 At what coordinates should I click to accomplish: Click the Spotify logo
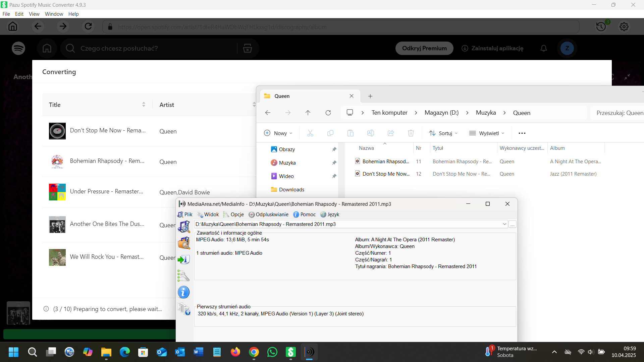point(18,48)
